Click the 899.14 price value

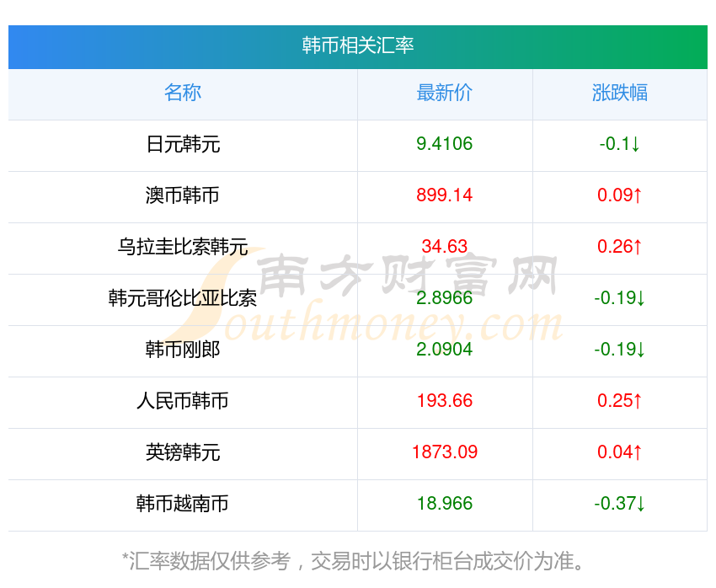[444, 195]
